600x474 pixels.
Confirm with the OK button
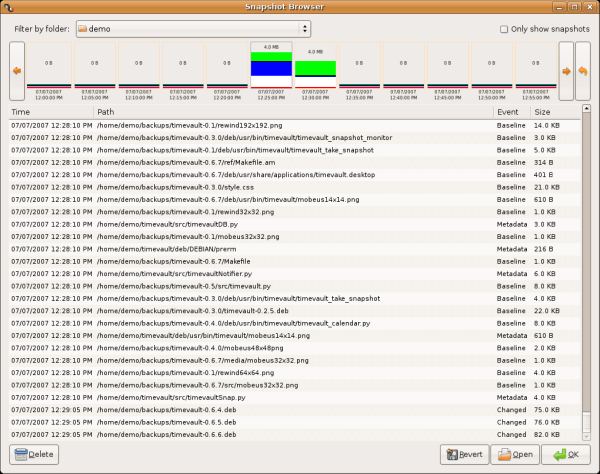566,455
